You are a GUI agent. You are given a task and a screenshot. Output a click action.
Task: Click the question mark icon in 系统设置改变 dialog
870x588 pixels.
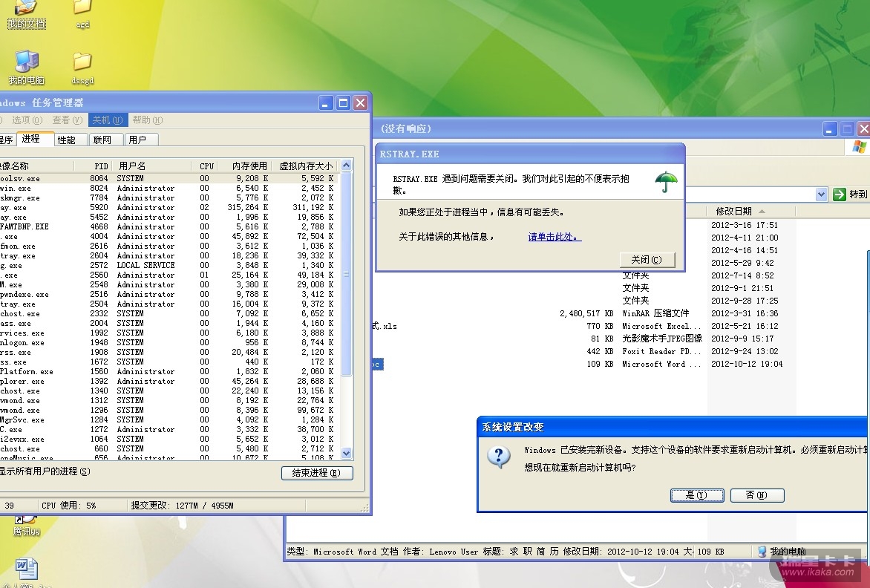[x=499, y=456]
